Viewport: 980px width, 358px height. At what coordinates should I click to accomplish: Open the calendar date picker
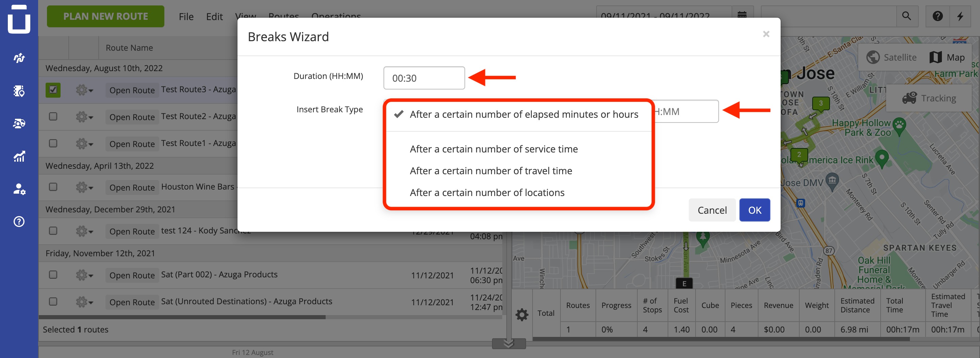point(742,16)
